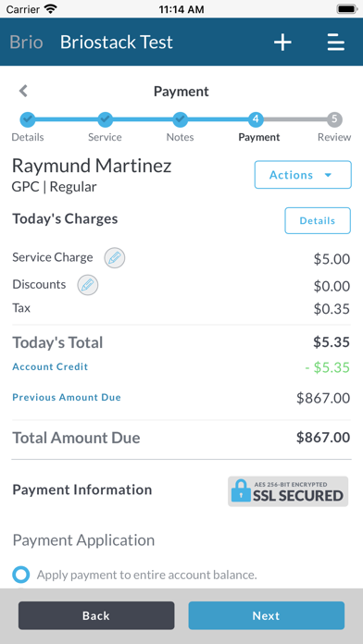Tap the Brio logo text

[26, 42]
